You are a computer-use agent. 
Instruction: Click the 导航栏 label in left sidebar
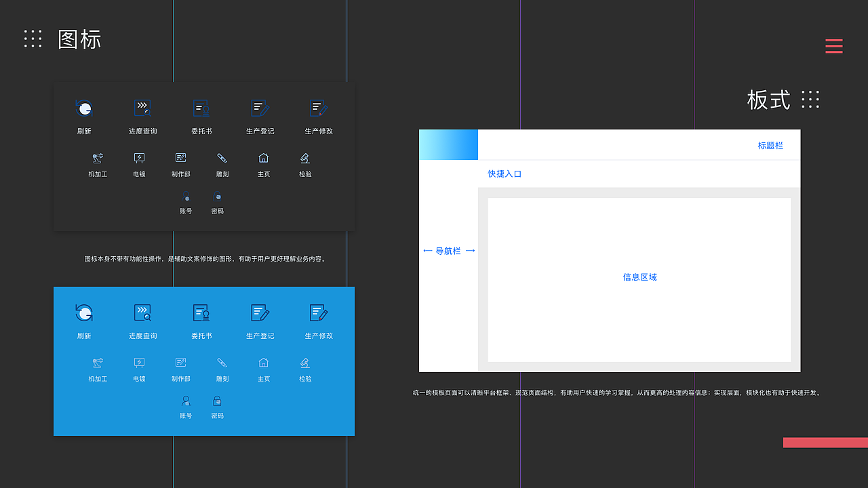[x=448, y=251]
